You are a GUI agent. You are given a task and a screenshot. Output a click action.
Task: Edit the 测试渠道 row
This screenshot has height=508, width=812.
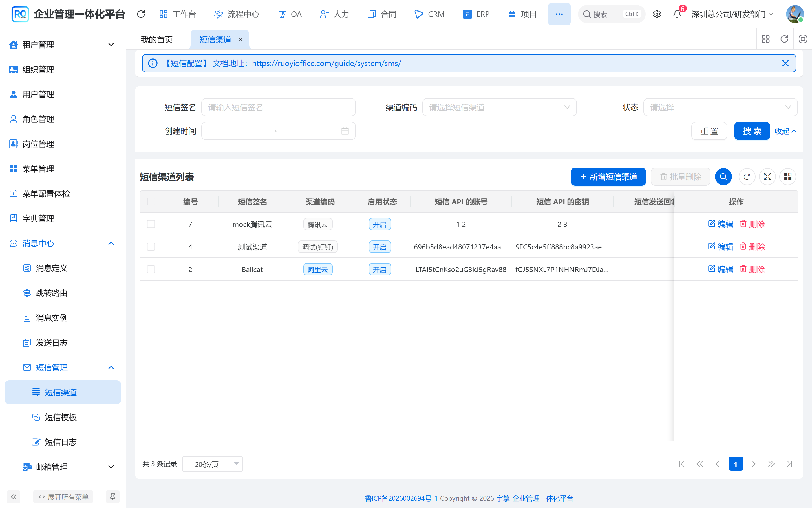click(x=721, y=247)
